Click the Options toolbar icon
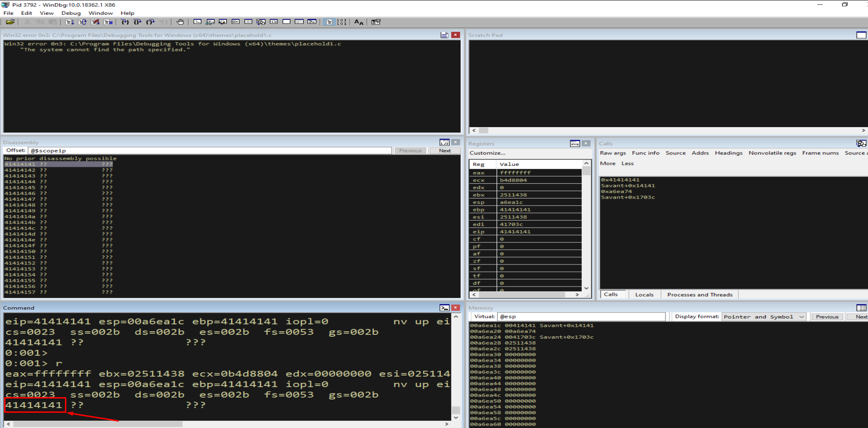Screen dimensions: 868x428 pyautogui.click(x=376, y=22)
